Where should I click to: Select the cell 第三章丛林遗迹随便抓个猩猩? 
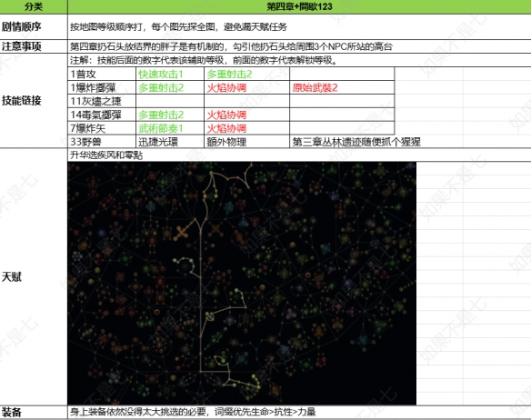coord(356,142)
